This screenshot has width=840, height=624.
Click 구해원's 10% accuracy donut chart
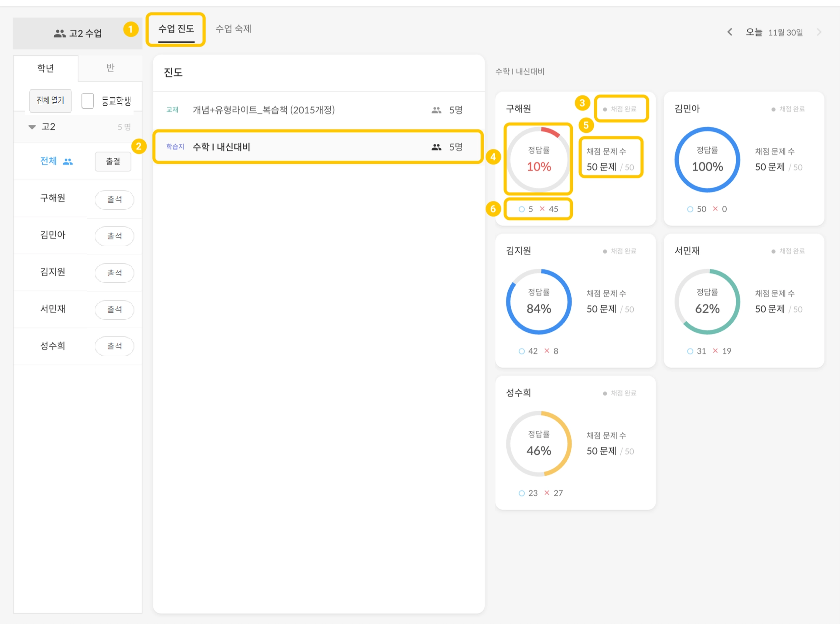[x=538, y=160]
